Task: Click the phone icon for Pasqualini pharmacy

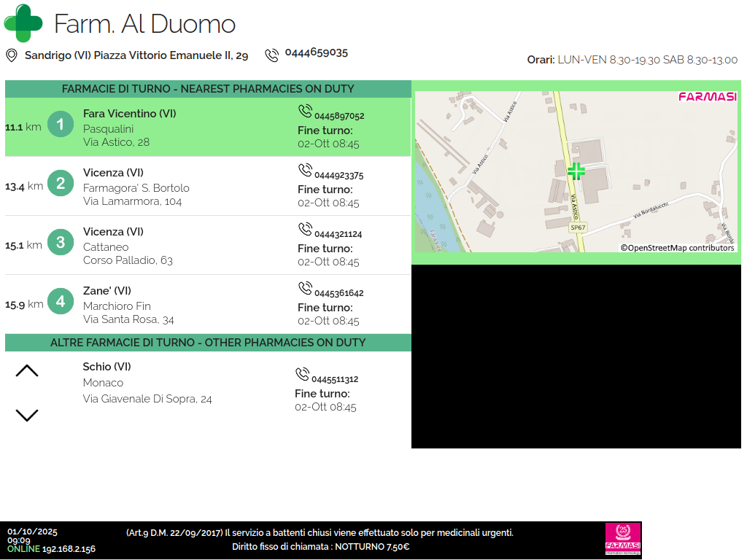Action: click(305, 112)
